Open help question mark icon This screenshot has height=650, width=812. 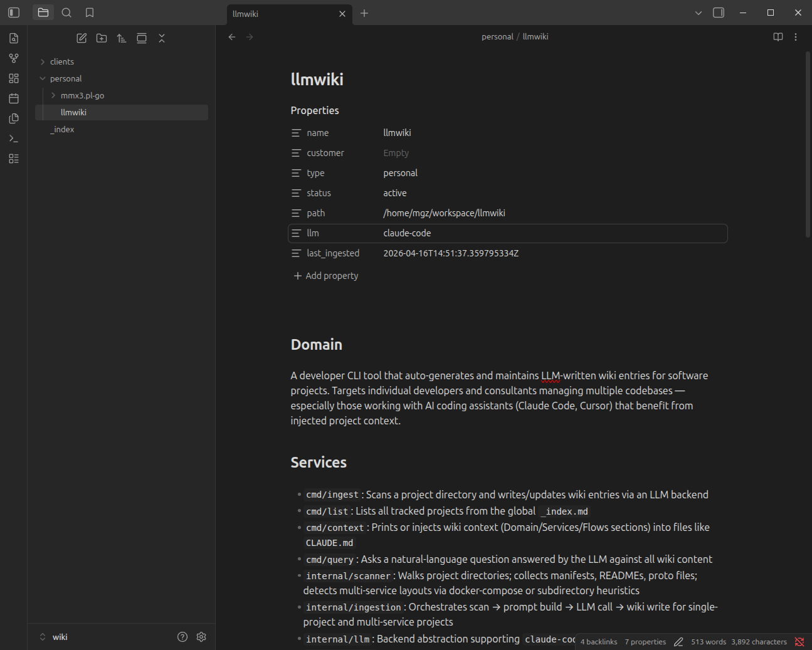point(182,637)
